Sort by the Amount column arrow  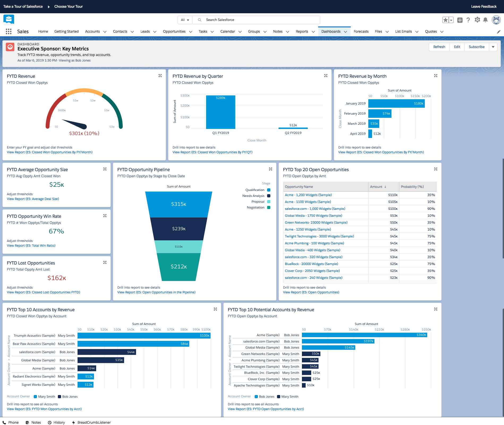click(385, 187)
